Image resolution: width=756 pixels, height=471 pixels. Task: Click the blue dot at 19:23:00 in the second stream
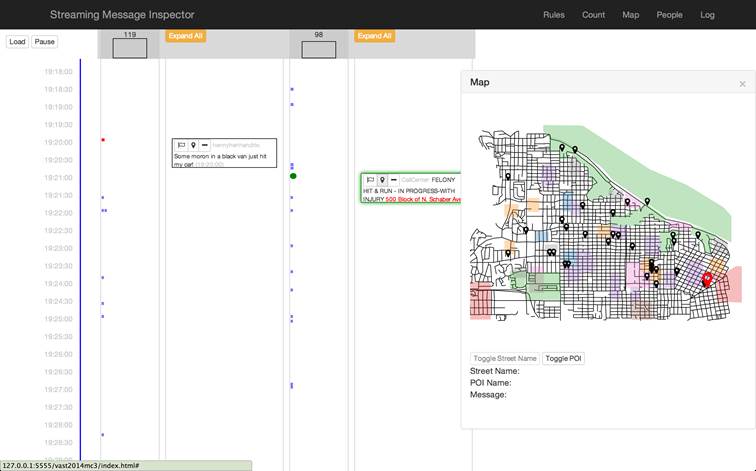(292, 246)
